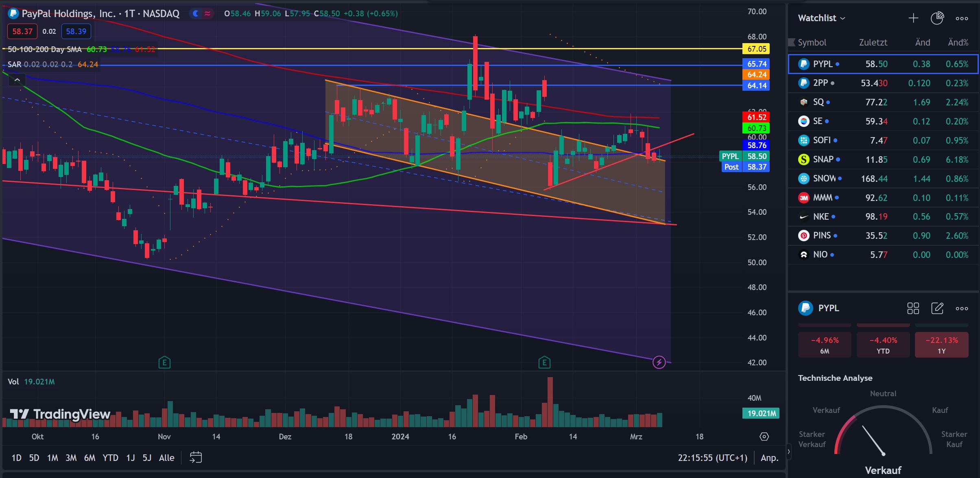
Task: Open the PYPL note edit icon
Action: (937, 308)
